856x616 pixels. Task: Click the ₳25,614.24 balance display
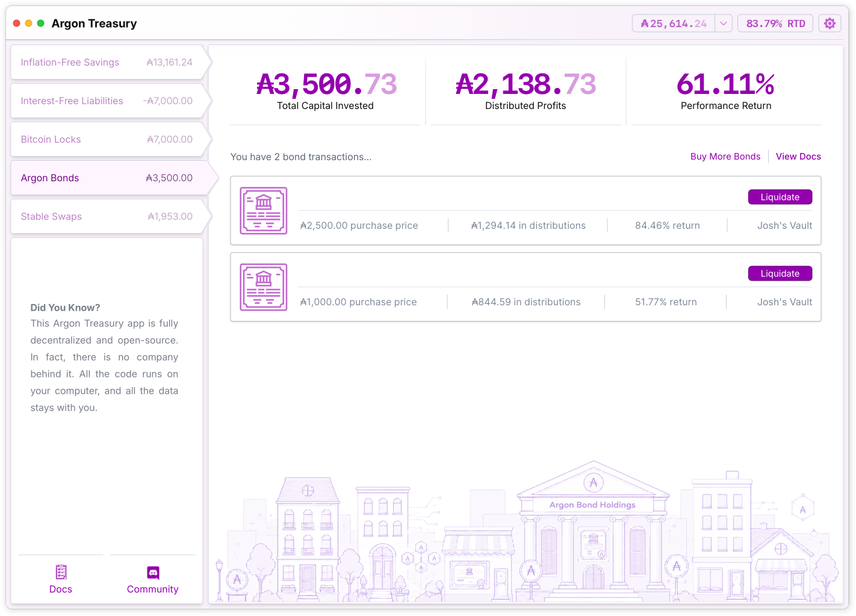click(x=674, y=23)
